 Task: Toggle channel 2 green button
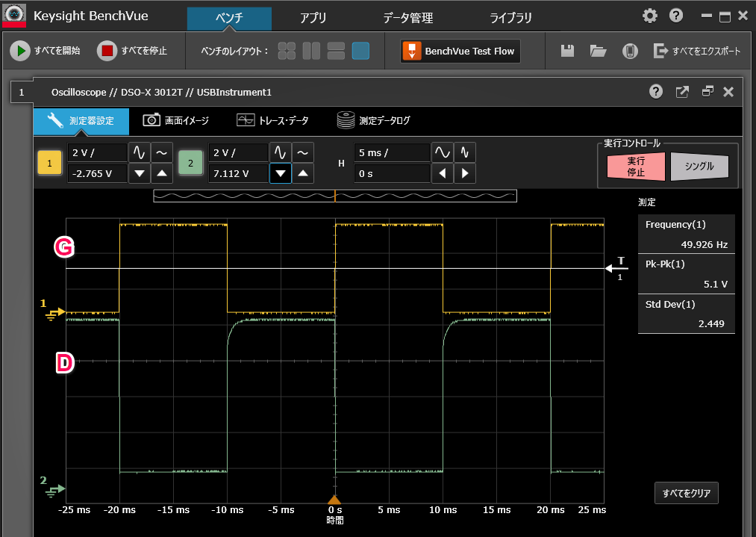(x=190, y=162)
